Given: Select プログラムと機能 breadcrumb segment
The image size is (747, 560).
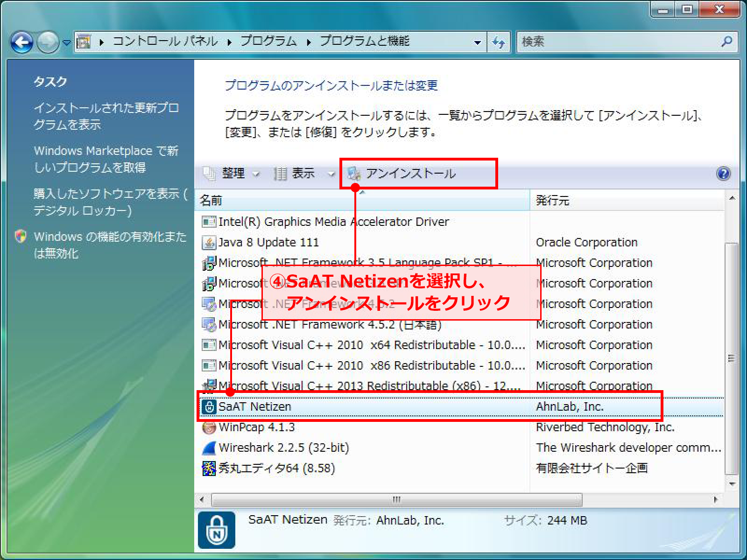Looking at the screenshot, I should [365, 42].
